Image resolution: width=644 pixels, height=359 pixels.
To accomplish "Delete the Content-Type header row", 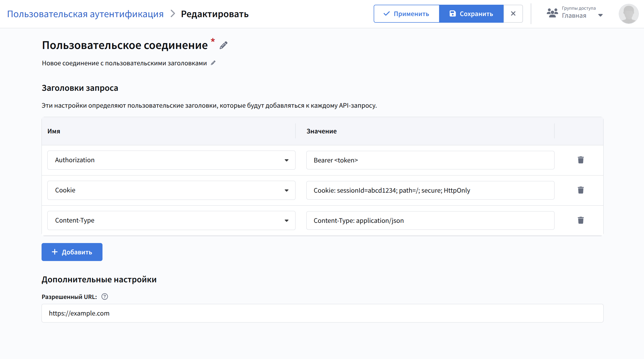I will [581, 220].
